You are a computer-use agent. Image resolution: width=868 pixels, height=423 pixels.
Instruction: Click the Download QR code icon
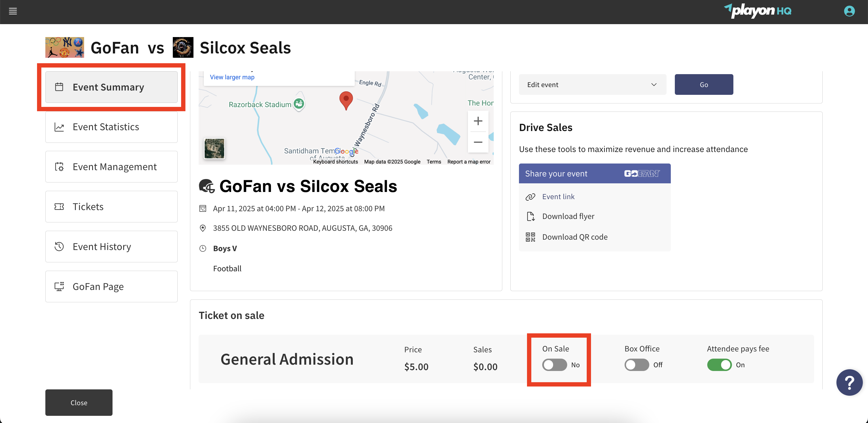530,237
